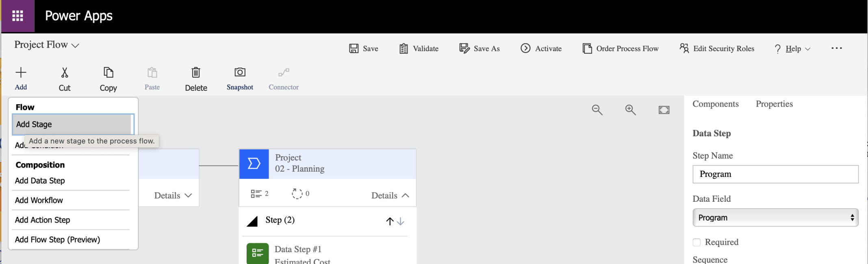
Task: Choose Add Flow Step (Preview)
Action: point(57,240)
